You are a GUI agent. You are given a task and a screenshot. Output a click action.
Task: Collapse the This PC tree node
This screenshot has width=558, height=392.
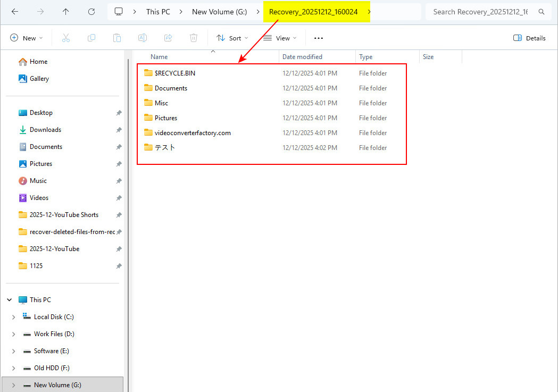(x=9, y=299)
